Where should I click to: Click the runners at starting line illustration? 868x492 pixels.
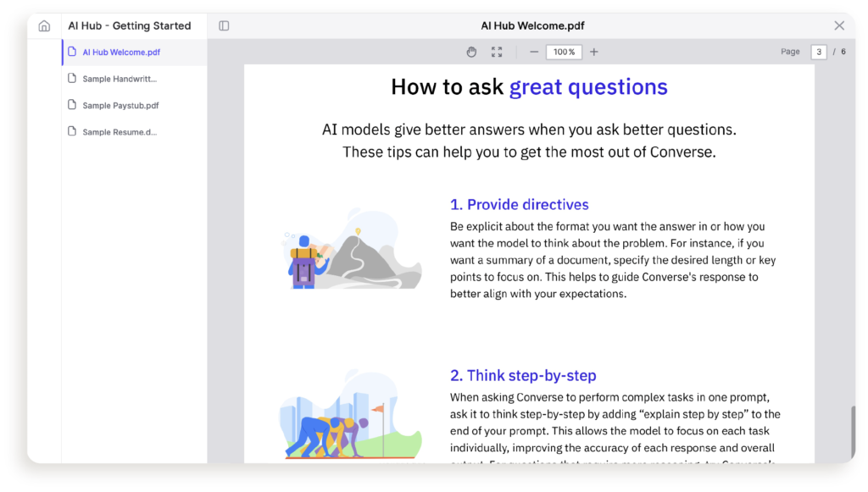pyautogui.click(x=352, y=416)
